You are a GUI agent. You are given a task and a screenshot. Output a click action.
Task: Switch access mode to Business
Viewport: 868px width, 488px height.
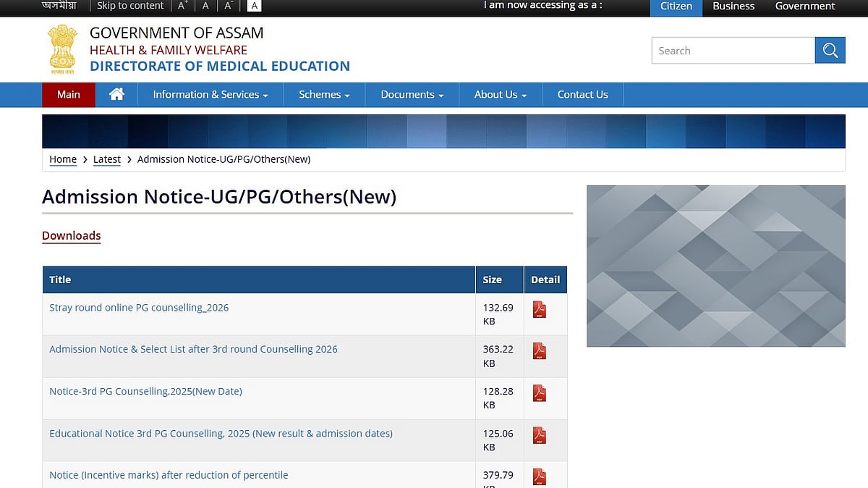pos(733,7)
